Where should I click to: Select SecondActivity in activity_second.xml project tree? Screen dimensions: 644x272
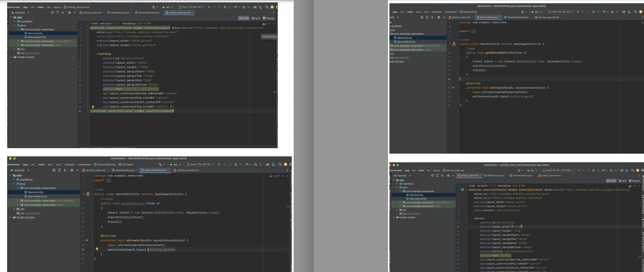[x=37, y=37]
